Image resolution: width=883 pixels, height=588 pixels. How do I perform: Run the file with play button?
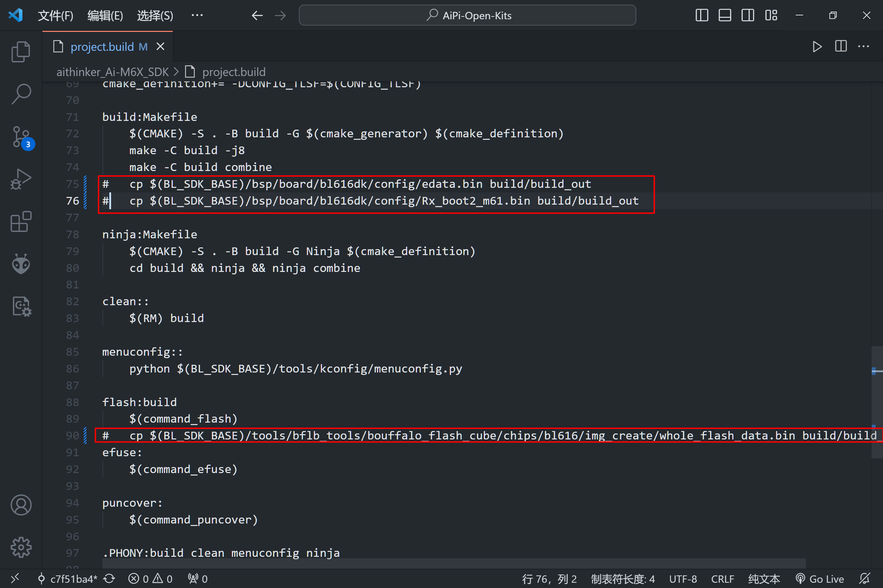coord(817,47)
